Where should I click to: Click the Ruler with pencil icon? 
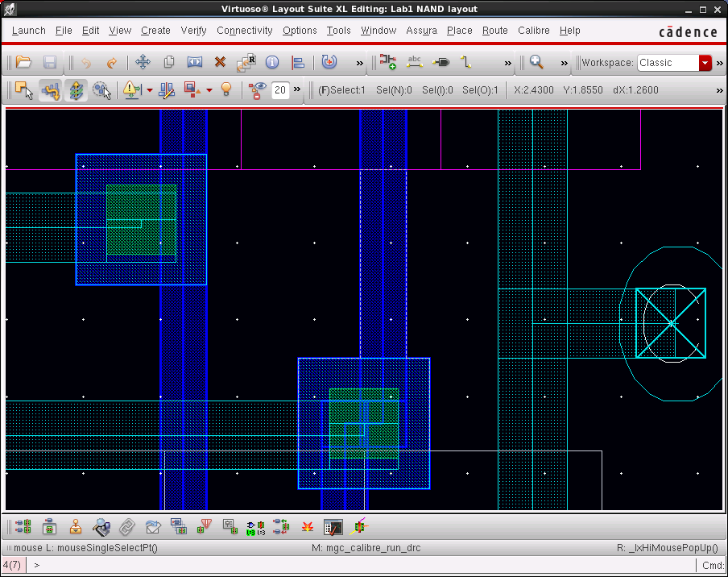pyautogui.click(x=167, y=89)
